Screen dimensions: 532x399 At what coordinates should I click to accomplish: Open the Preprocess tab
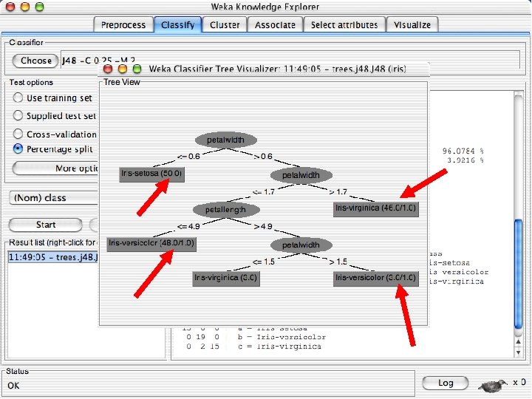[123, 25]
